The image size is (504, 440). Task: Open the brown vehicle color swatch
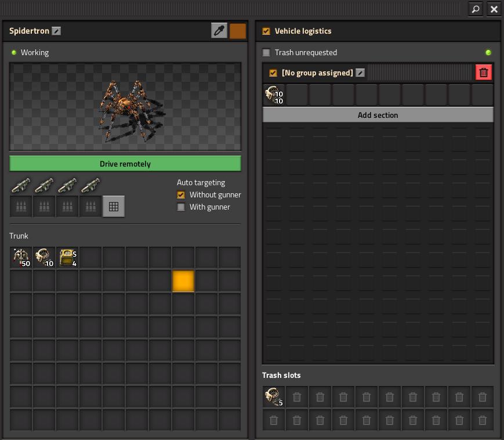(238, 31)
